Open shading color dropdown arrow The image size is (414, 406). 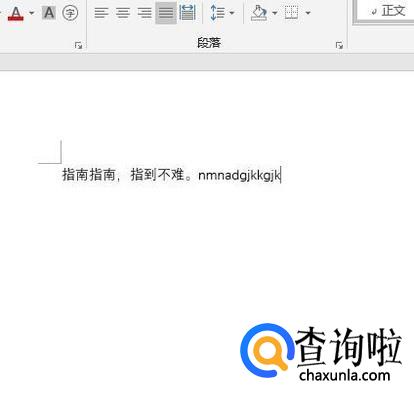275,13
